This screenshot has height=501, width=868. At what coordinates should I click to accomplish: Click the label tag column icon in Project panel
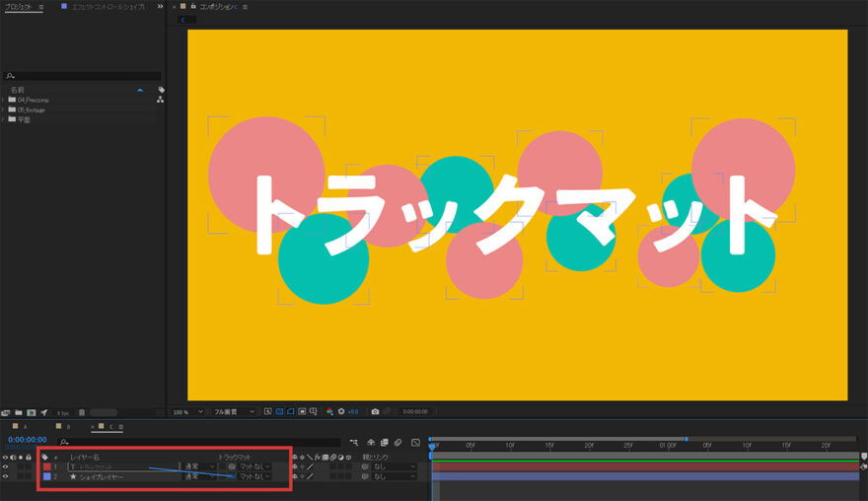(161, 90)
